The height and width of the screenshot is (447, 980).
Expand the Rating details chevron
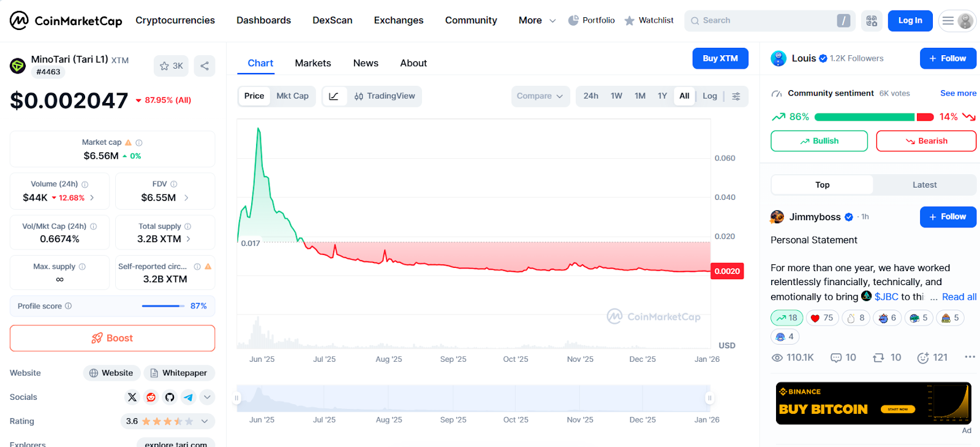(x=205, y=421)
